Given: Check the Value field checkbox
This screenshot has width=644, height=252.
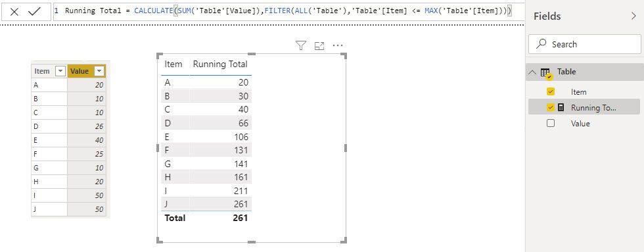Looking at the screenshot, I should 551,123.
